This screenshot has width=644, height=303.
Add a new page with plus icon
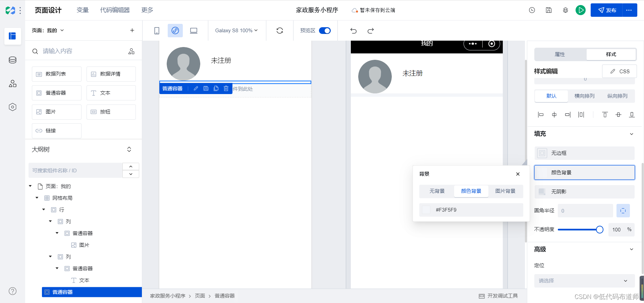click(x=132, y=30)
